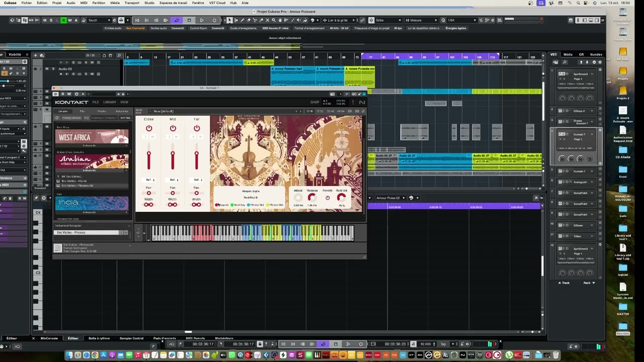
Task: Start playback from top toolbar Play button
Action: pyautogui.click(x=202, y=20)
